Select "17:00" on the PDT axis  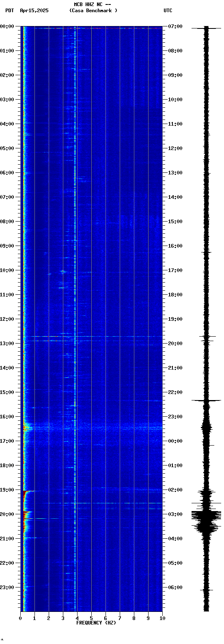7,441
